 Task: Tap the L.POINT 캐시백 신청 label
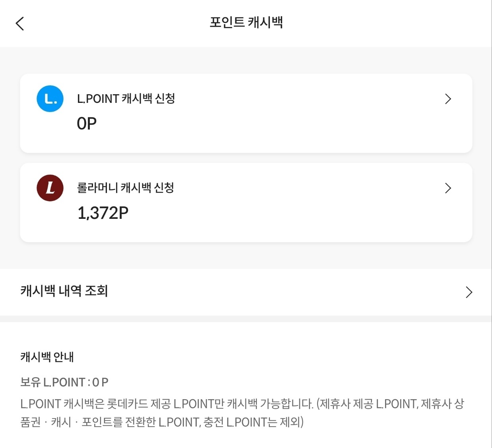click(126, 99)
